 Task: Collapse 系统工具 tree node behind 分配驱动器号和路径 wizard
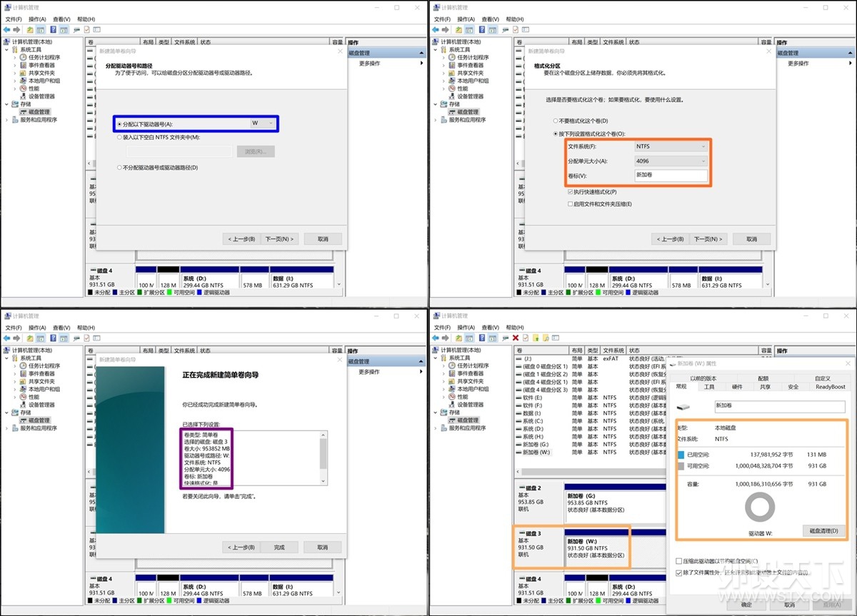click(7, 49)
